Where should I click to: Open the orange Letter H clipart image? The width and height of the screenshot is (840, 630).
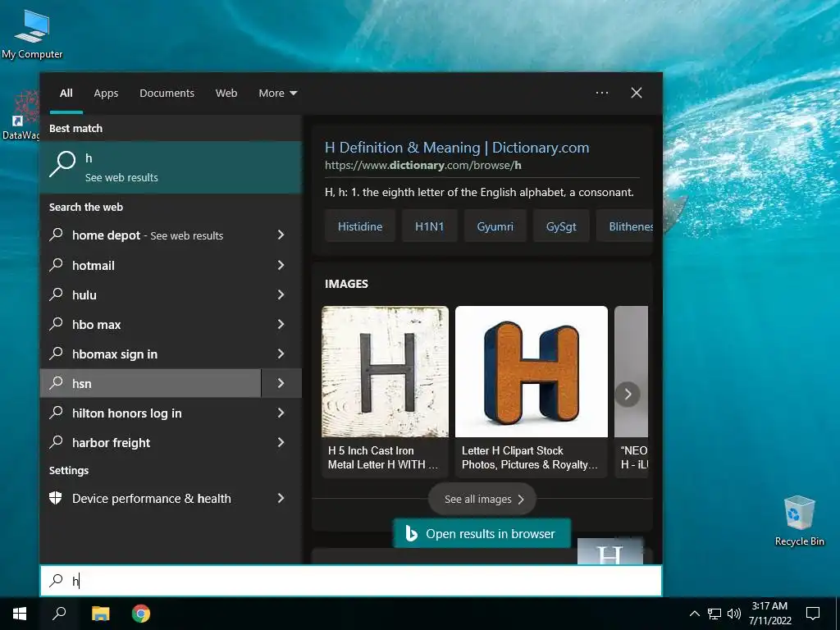tap(532, 372)
